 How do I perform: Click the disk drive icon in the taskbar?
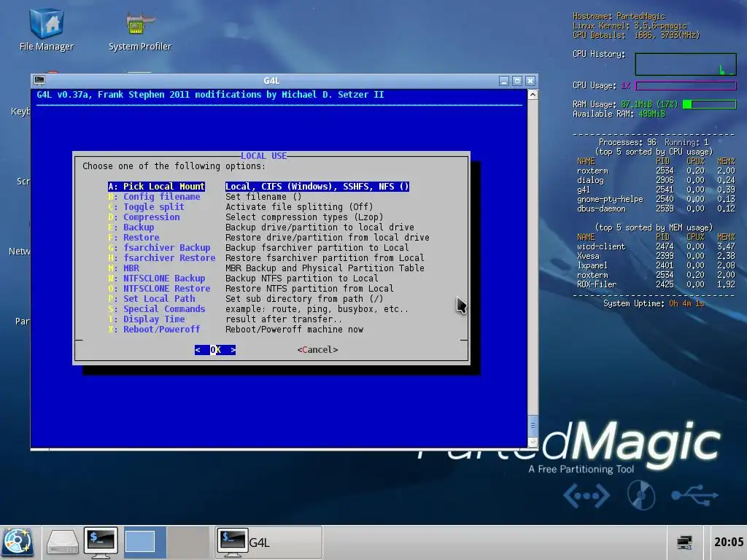point(63,542)
